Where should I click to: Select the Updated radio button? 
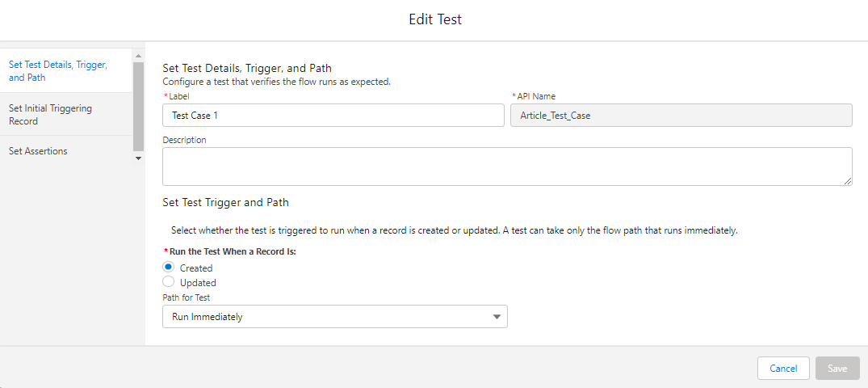[168, 282]
